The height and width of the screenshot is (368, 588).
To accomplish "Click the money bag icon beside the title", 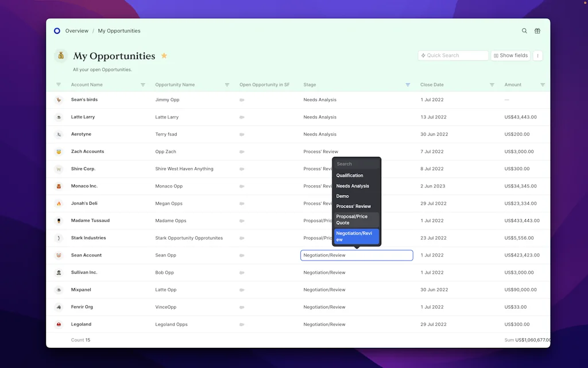I will pos(60,56).
